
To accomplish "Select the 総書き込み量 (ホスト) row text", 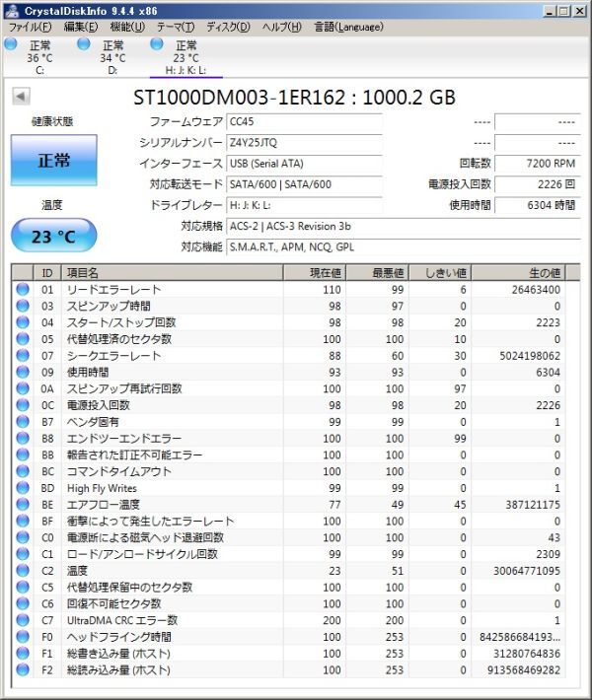I will [118, 653].
